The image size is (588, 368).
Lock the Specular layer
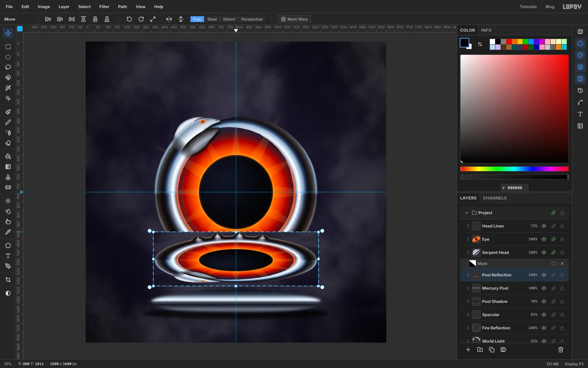pyautogui.click(x=562, y=315)
